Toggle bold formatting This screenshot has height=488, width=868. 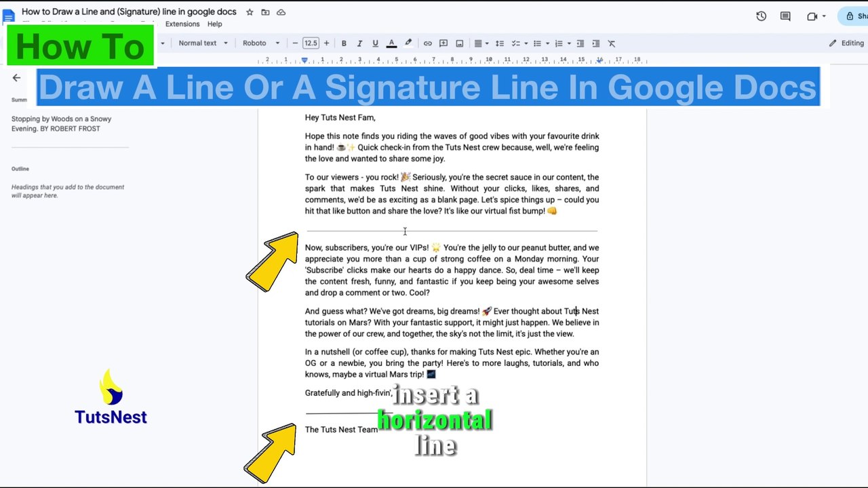344,43
